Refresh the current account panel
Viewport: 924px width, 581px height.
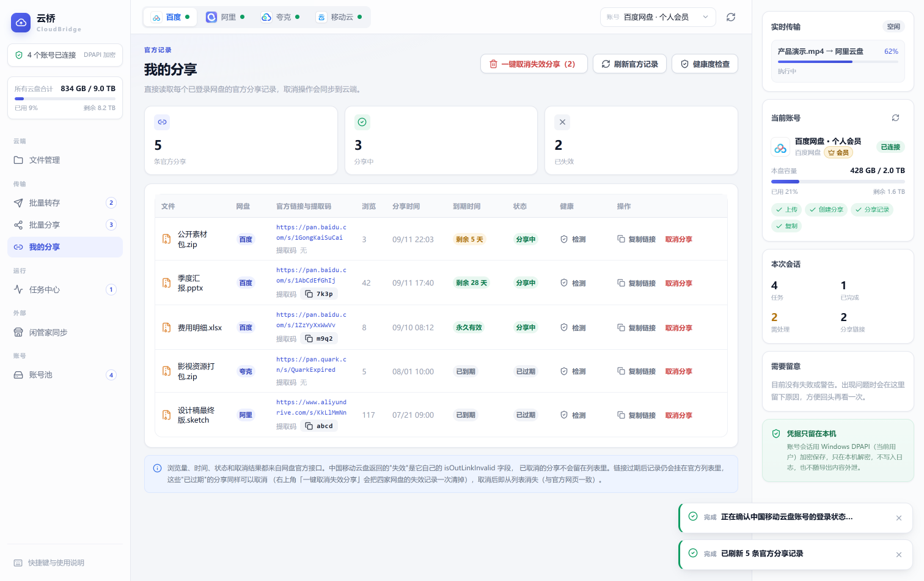[895, 117]
